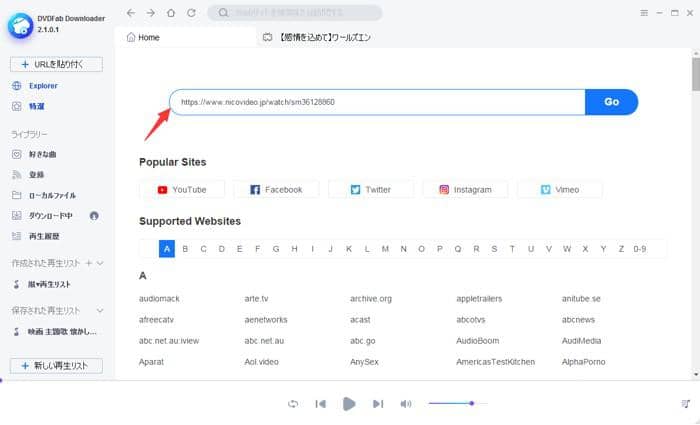Open Vimeo popular site

[x=560, y=190]
